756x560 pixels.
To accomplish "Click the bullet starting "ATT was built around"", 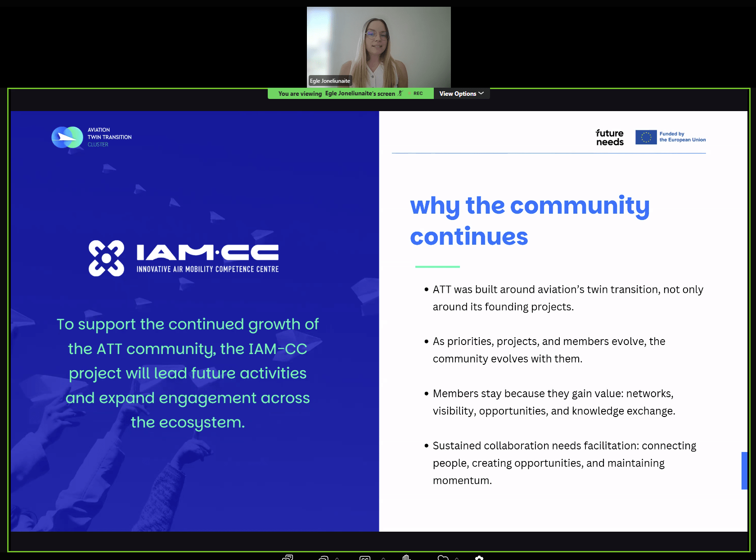I will (x=563, y=298).
